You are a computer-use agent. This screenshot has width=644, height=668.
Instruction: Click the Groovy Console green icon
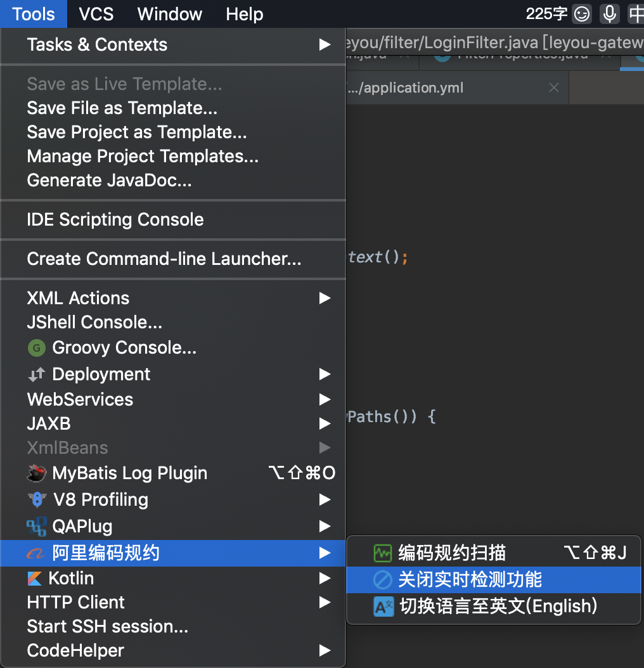click(37, 348)
